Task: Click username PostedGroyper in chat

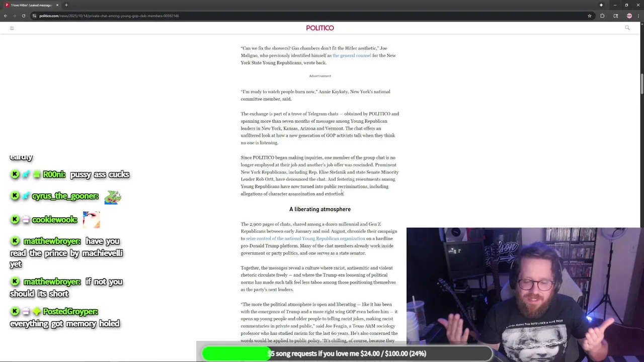Action: (x=70, y=312)
